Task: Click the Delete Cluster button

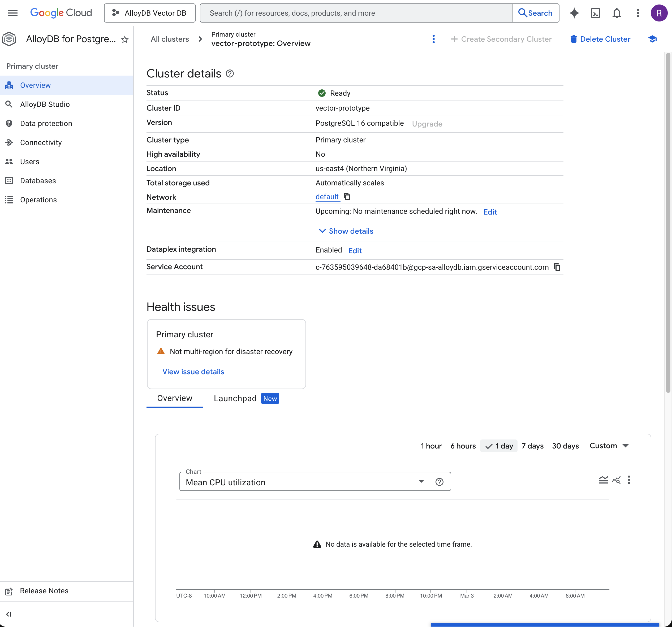Action: click(x=600, y=39)
